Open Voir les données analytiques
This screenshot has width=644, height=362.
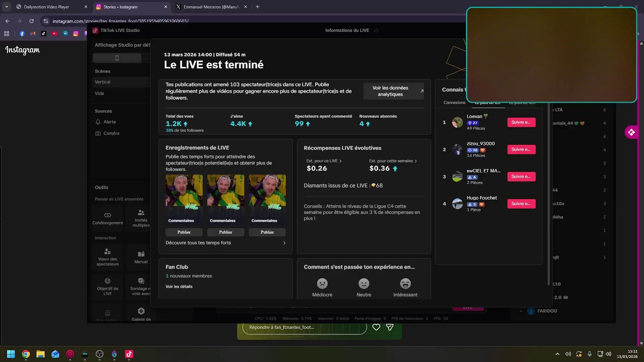coord(394,91)
